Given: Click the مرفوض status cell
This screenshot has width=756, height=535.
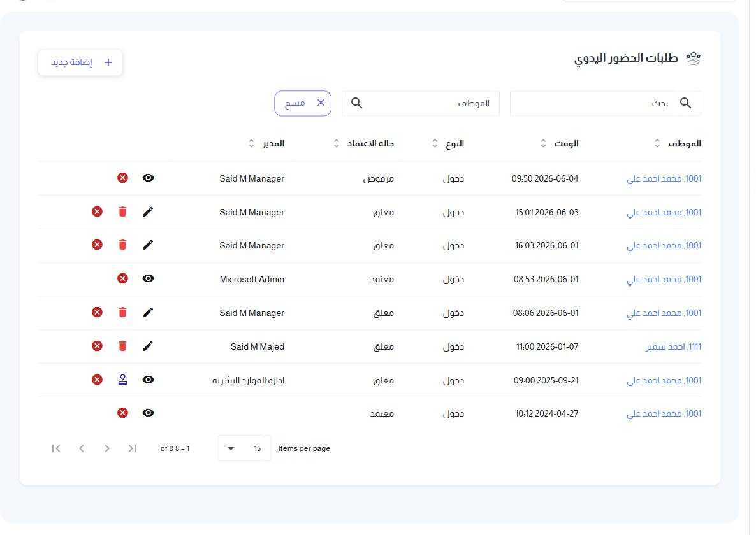Looking at the screenshot, I should pyautogui.click(x=378, y=179).
